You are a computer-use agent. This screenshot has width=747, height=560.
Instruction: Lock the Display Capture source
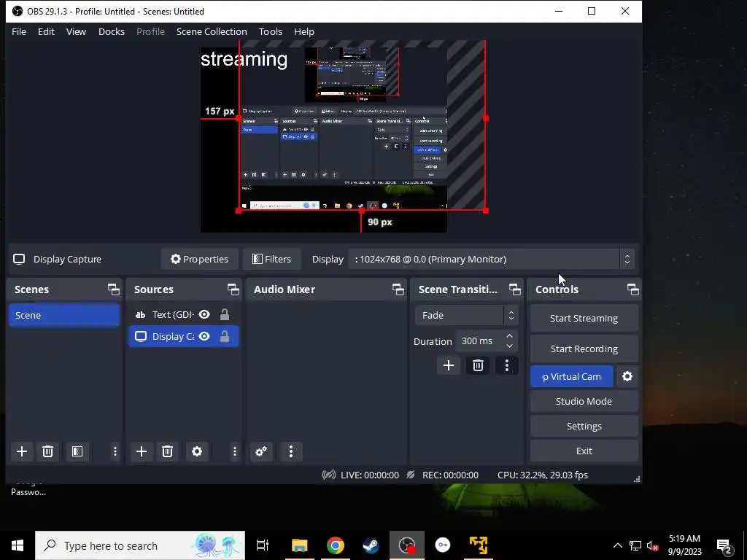(225, 336)
